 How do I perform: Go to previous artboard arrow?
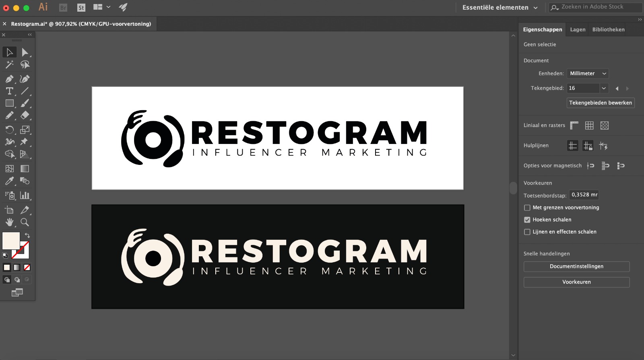[617, 88]
